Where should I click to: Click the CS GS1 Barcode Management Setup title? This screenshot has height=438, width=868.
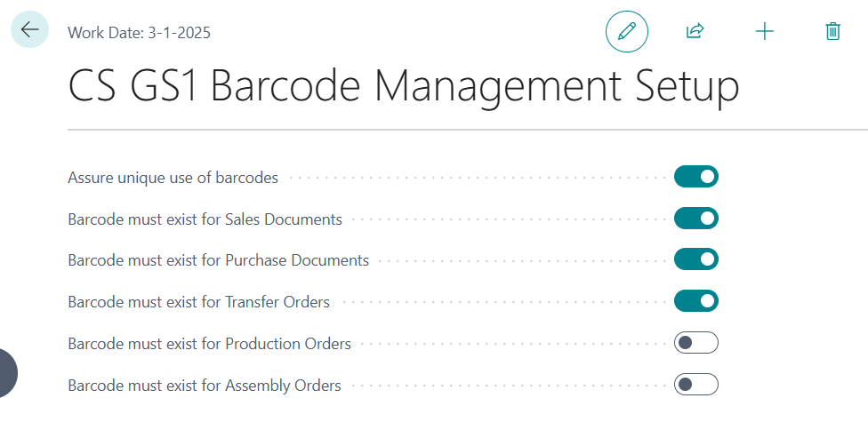tap(404, 88)
